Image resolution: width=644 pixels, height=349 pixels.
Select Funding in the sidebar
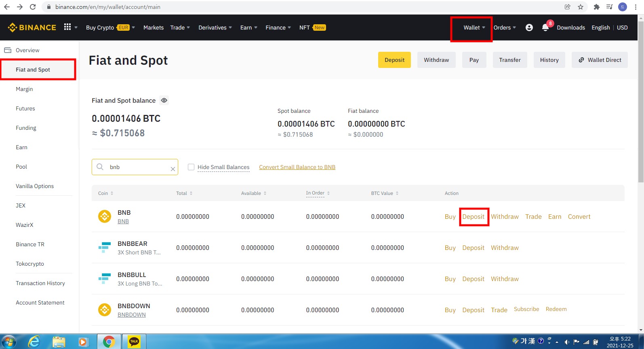(26, 128)
